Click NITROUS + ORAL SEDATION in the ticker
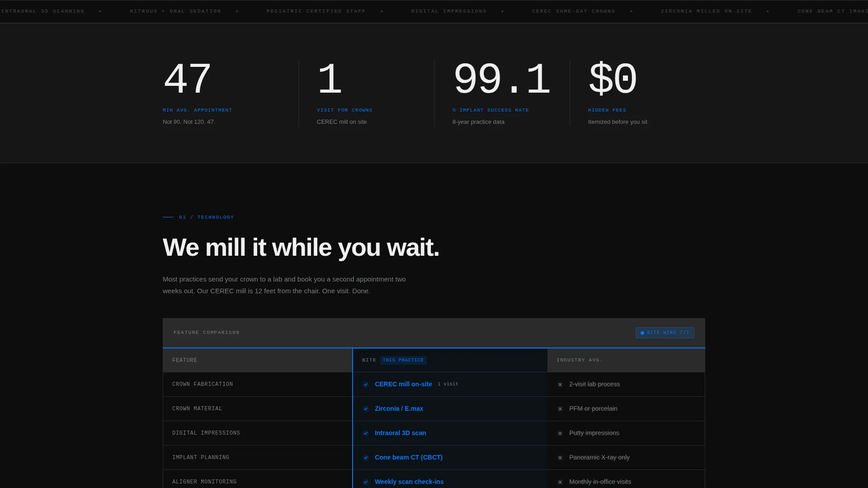The image size is (868, 488). [x=175, y=11]
